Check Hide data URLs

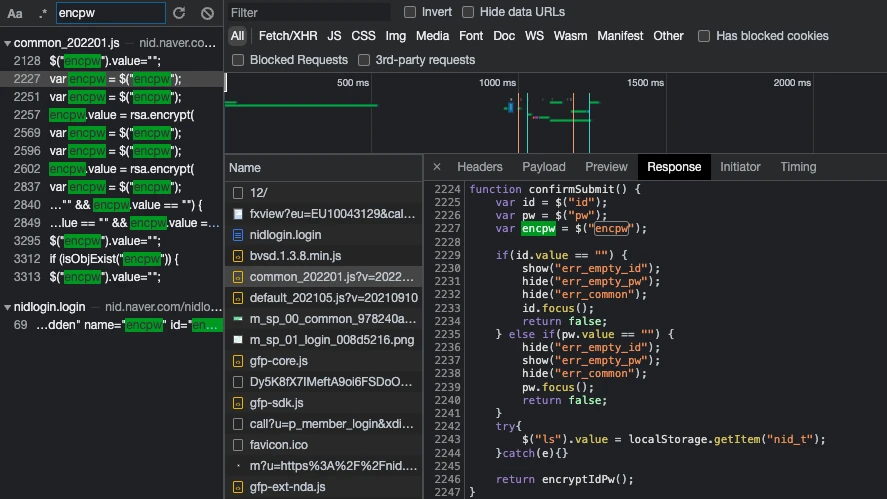click(468, 12)
